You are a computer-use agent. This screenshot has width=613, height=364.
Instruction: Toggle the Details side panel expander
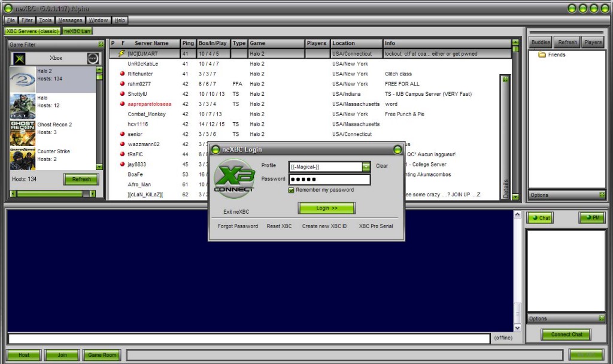tap(505, 80)
